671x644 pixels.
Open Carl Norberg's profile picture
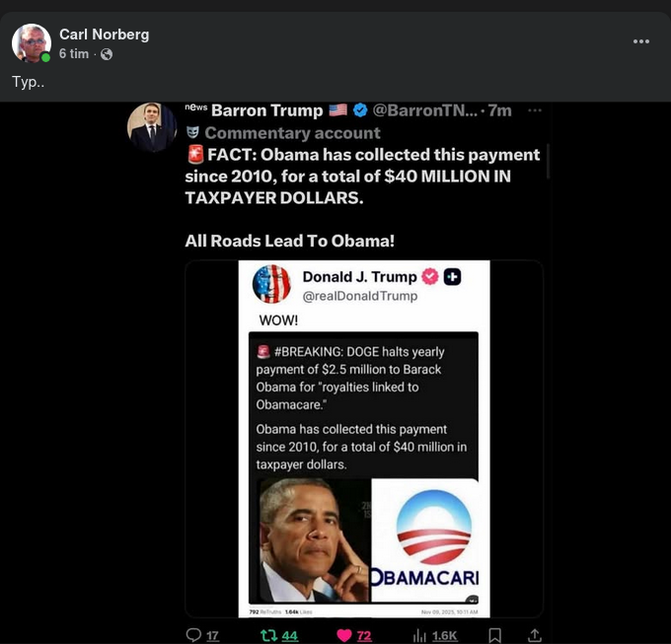click(31, 43)
